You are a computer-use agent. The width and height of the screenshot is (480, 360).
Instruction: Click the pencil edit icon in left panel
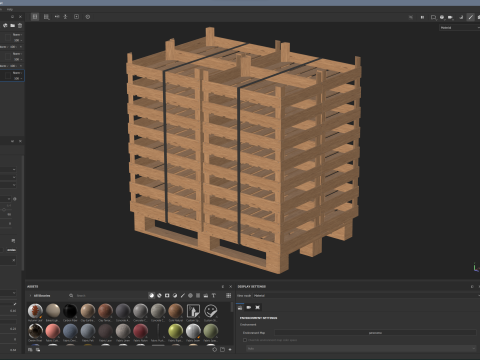click(x=14, y=304)
